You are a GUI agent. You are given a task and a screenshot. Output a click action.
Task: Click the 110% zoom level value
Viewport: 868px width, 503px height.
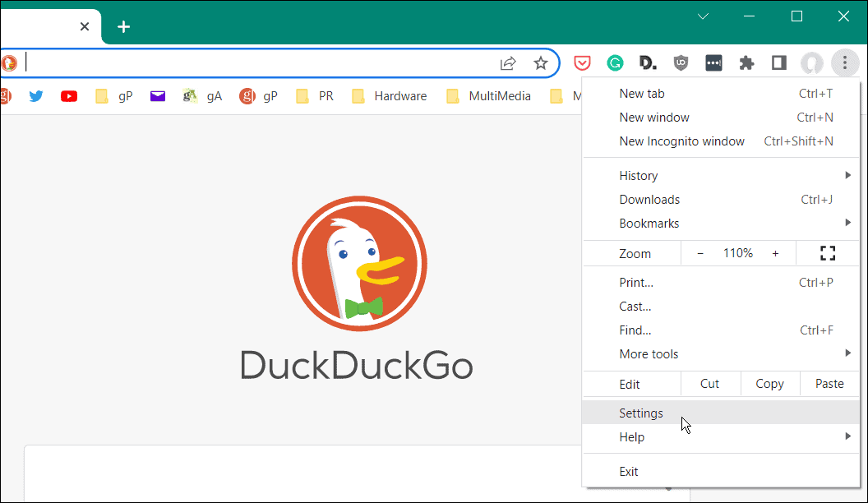pos(738,253)
